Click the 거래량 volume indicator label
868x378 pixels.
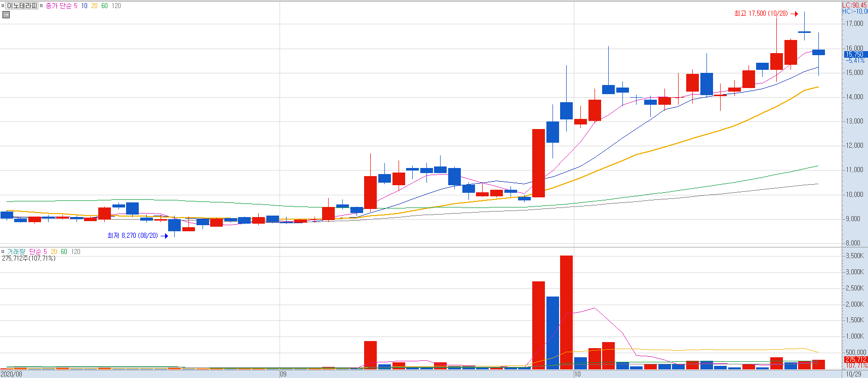point(16,251)
